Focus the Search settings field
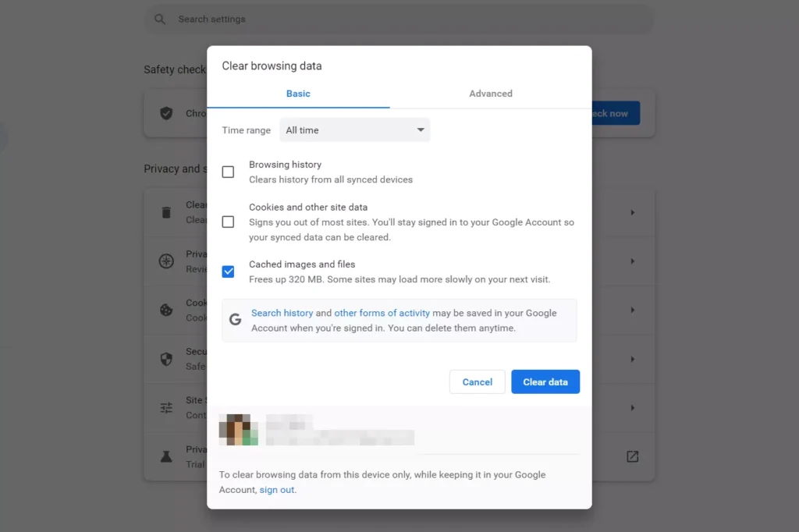The image size is (799, 532). pyautogui.click(x=398, y=19)
